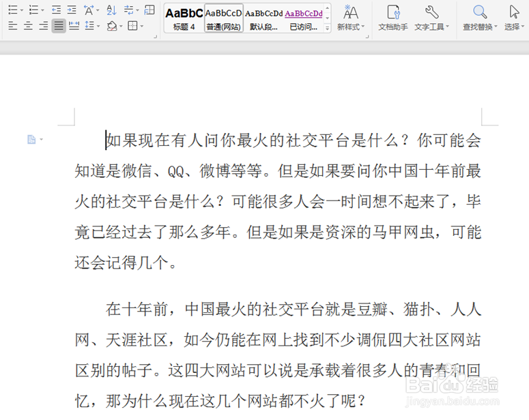Select the 普通(网站) style

[x=224, y=18]
